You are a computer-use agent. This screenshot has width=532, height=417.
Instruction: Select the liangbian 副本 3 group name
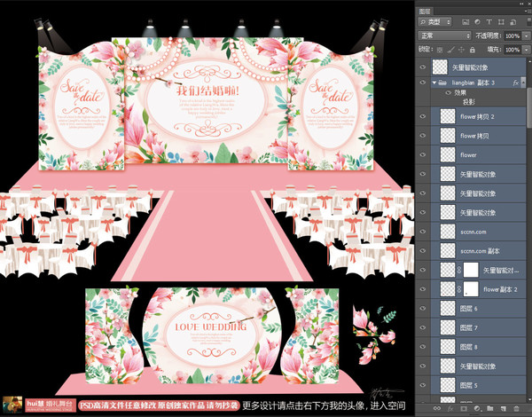(x=473, y=83)
